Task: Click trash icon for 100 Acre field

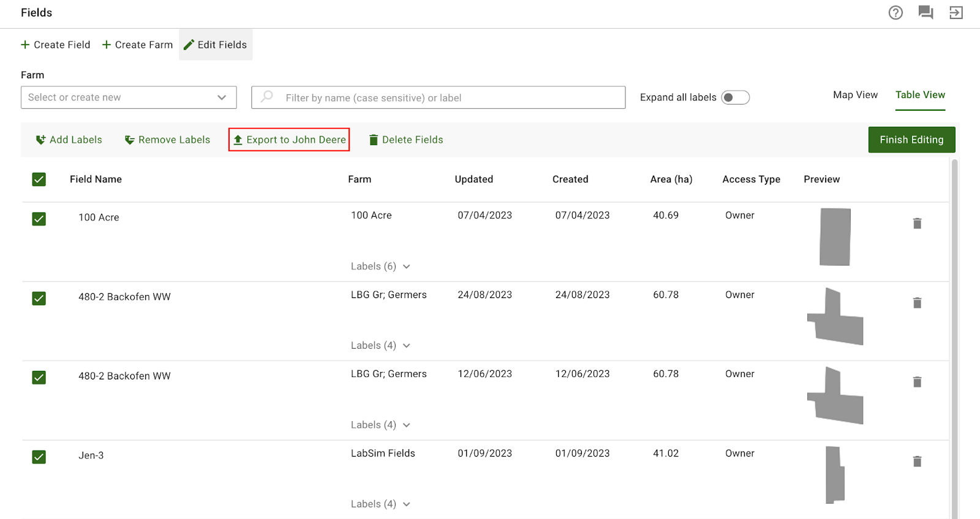Action: (917, 223)
